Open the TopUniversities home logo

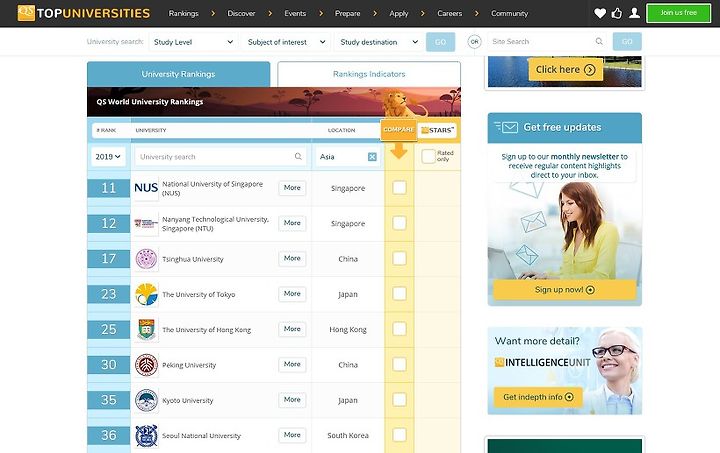pyautogui.click(x=84, y=13)
